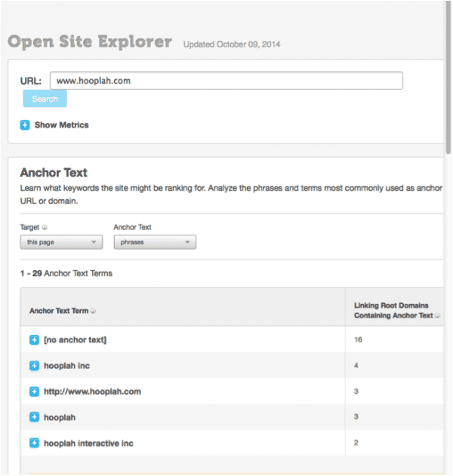This screenshot has width=453, height=476.
Task: Click the info icon next to Target
Action: tap(45, 227)
